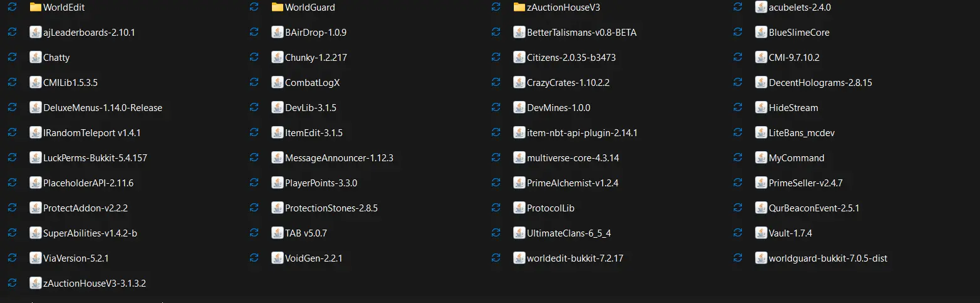Select file name Vault-1.7.4

[x=791, y=233]
